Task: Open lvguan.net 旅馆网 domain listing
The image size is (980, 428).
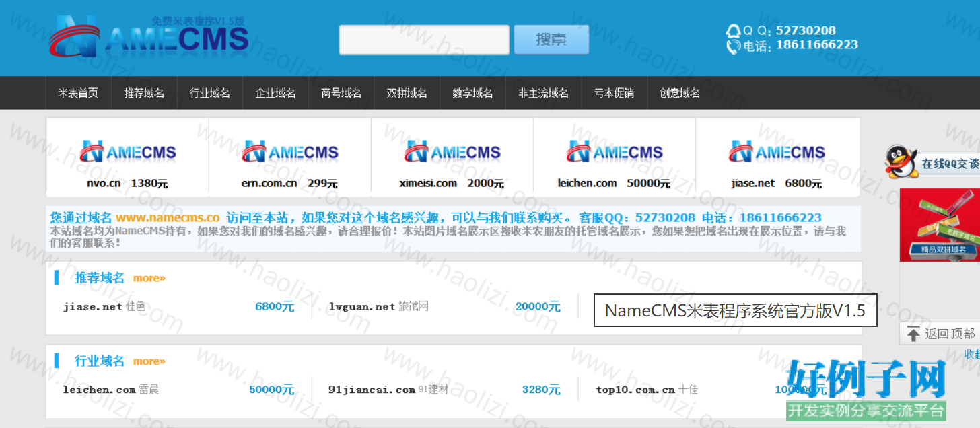Action: pos(379,306)
